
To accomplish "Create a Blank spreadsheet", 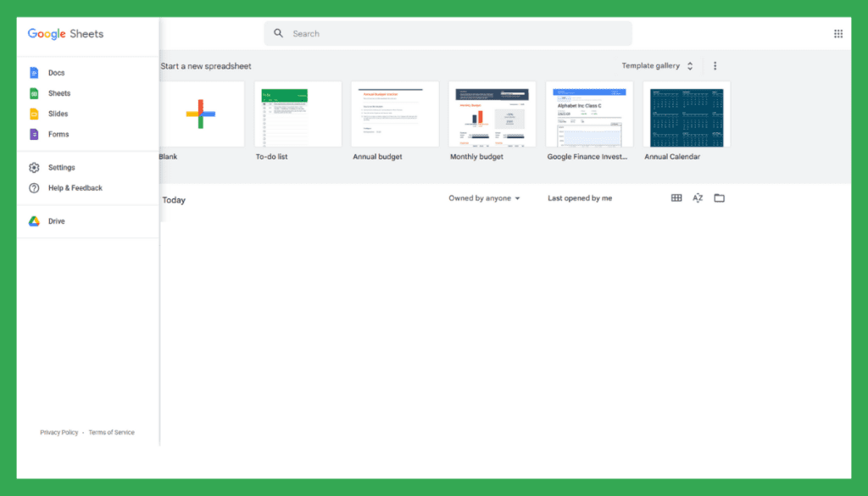I will coord(200,114).
